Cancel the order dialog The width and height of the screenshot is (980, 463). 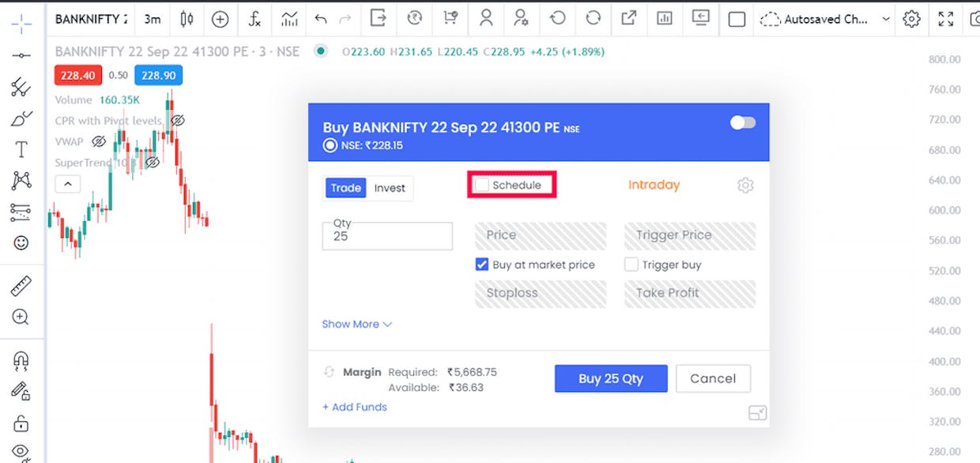pos(713,378)
